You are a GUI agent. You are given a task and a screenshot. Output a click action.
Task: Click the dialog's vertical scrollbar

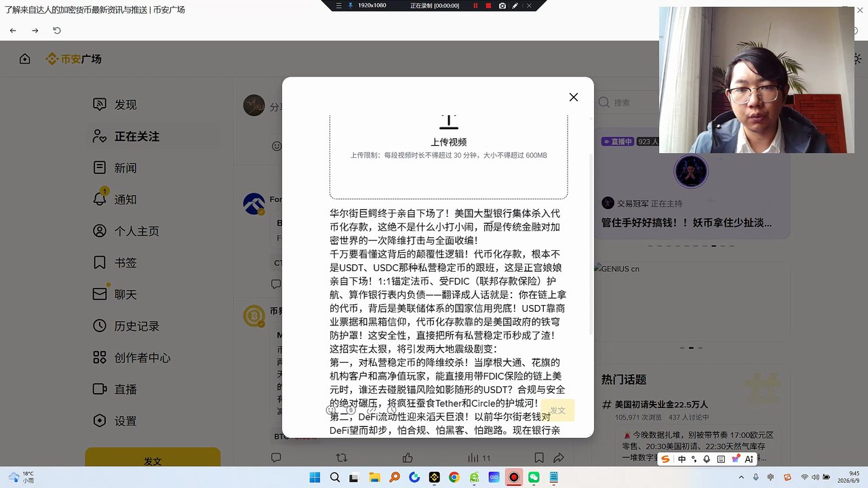coord(591,244)
